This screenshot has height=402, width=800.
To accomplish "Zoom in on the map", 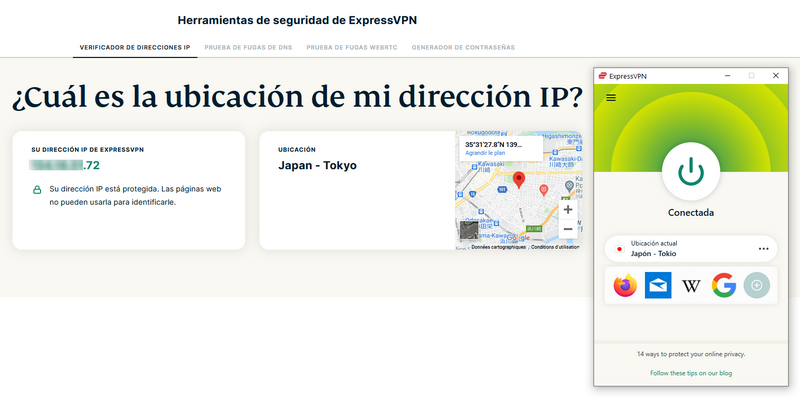I will point(568,209).
